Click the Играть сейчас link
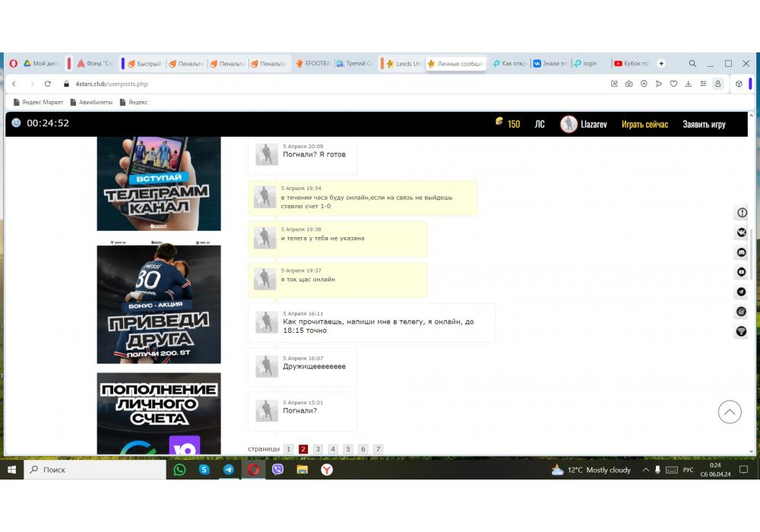 coord(644,124)
